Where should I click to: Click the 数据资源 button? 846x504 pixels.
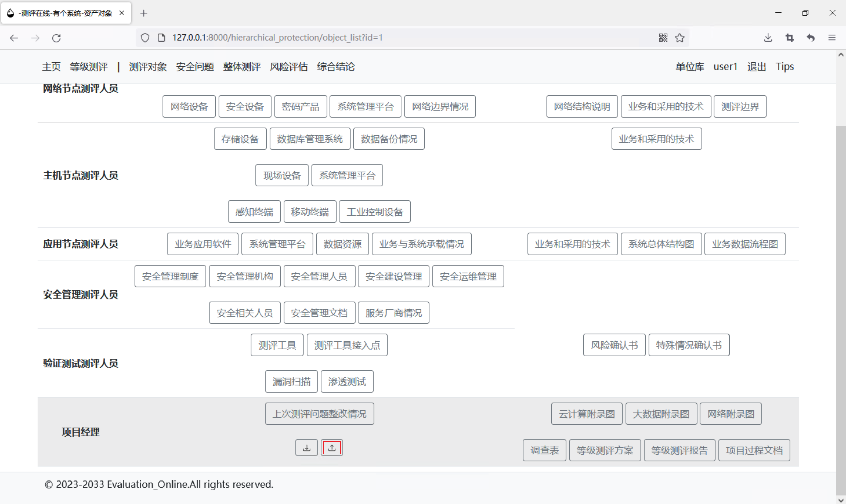coord(342,244)
